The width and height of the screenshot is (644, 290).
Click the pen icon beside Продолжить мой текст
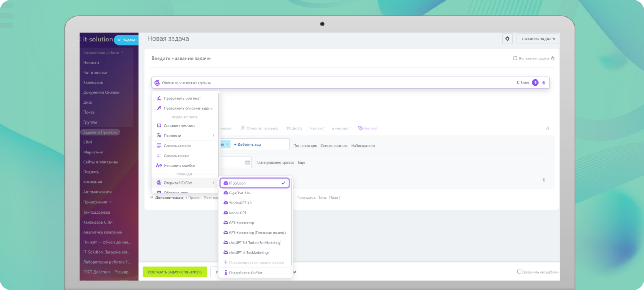(159, 99)
